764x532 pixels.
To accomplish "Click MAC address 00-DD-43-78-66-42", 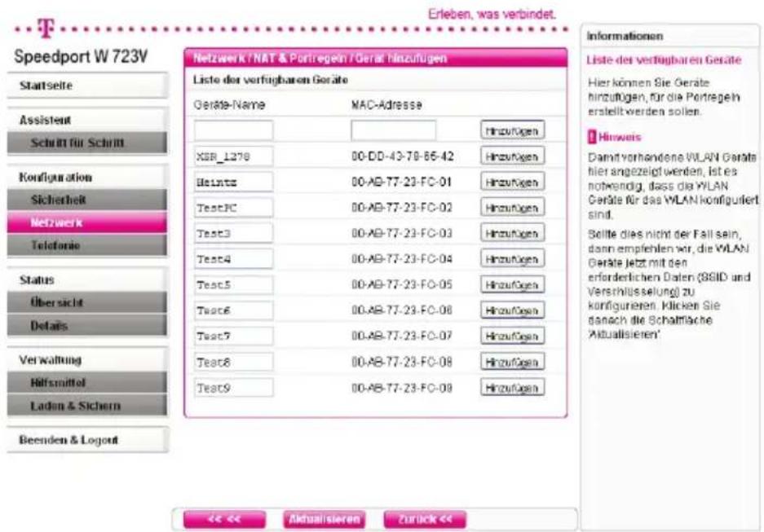I will [403, 156].
